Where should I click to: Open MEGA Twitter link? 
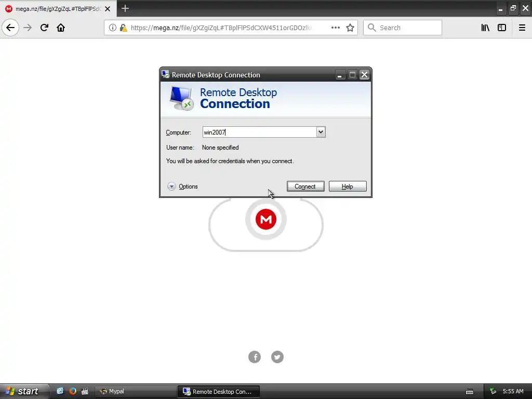pos(277,357)
